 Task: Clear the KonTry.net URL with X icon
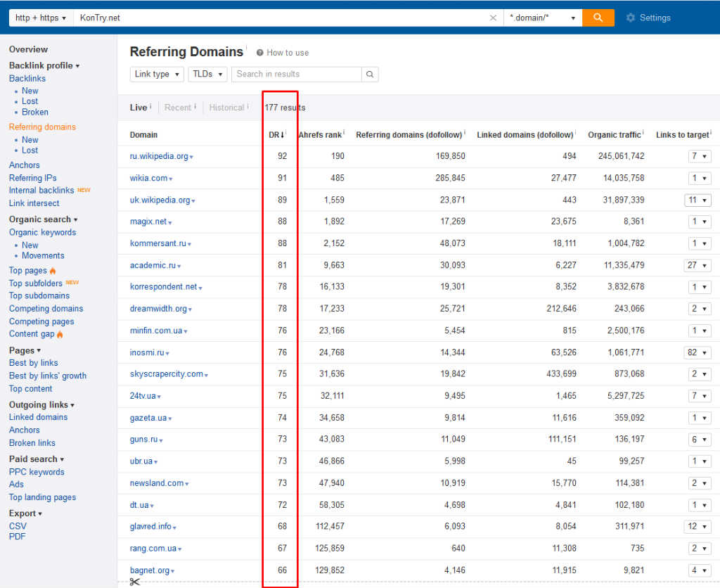coord(493,18)
